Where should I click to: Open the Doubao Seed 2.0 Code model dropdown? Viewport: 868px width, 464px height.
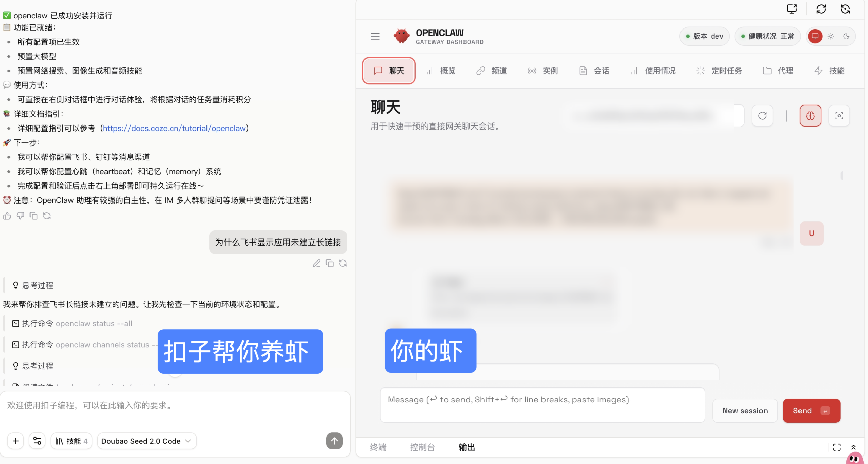(146, 441)
